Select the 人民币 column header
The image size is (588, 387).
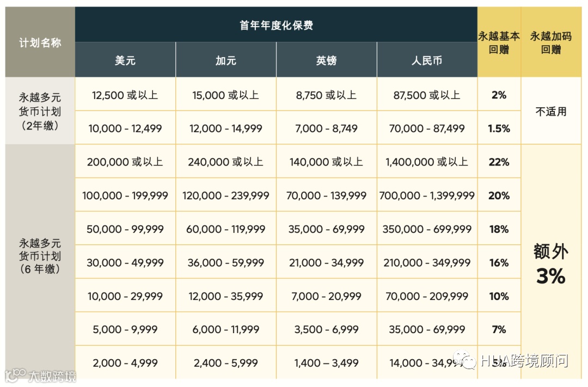point(427,60)
